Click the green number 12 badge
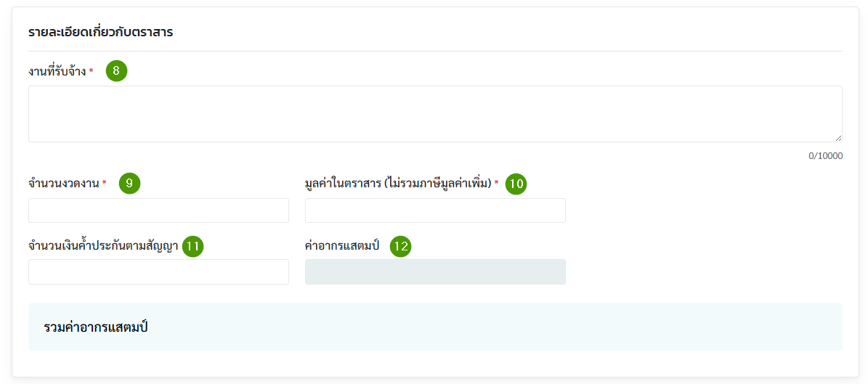Screen dimensions: 868x384 click(400, 246)
